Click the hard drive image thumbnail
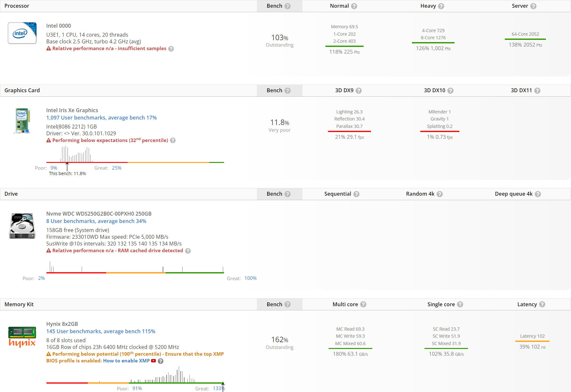This screenshot has width=571, height=392. 22,226
